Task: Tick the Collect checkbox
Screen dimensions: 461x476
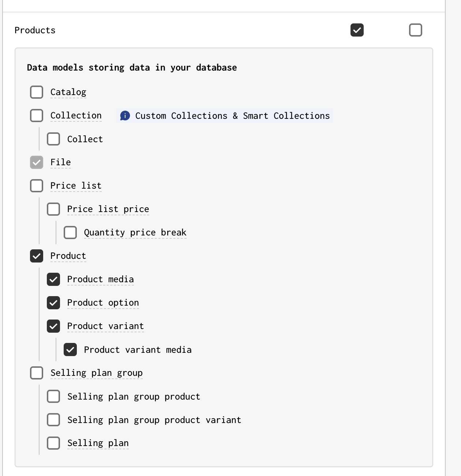Action: click(53, 139)
